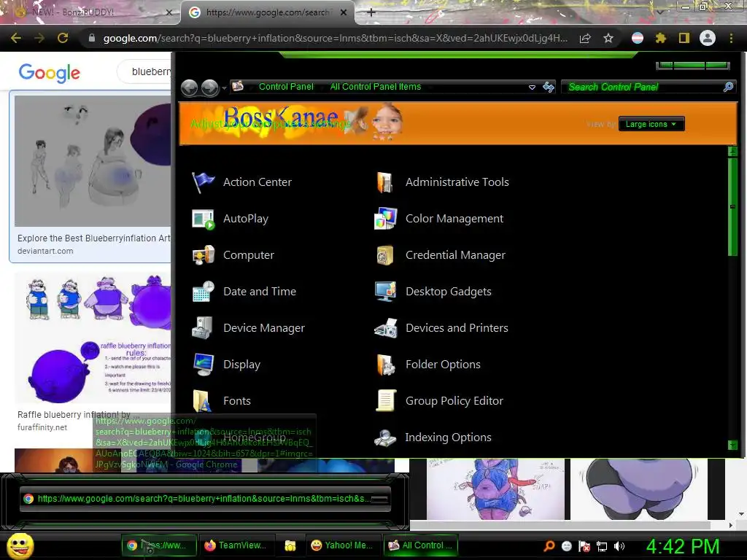The image size is (747, 560).
Task: Open Chrome's three-dot menu
Action: 731,38
